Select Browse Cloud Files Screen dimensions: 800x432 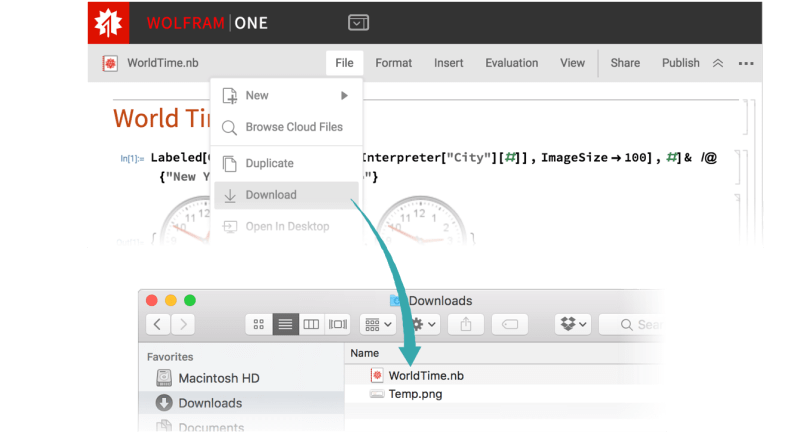point(286,127)
